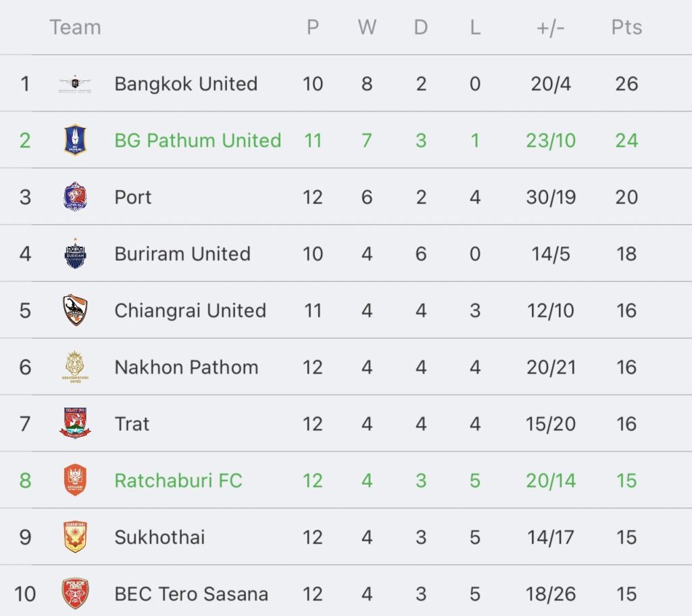
Task: Select the Port club crest
Action: coord(75,197)
